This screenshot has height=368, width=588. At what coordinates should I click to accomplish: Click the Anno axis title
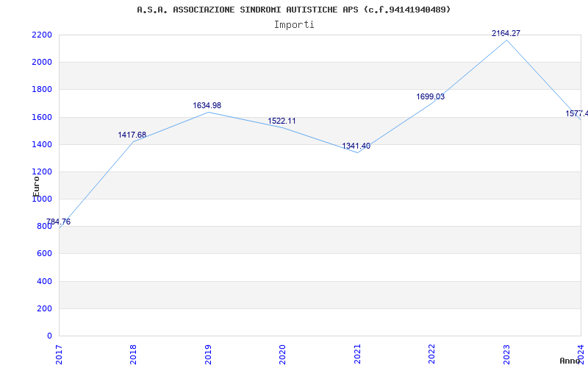click(570, 361)
